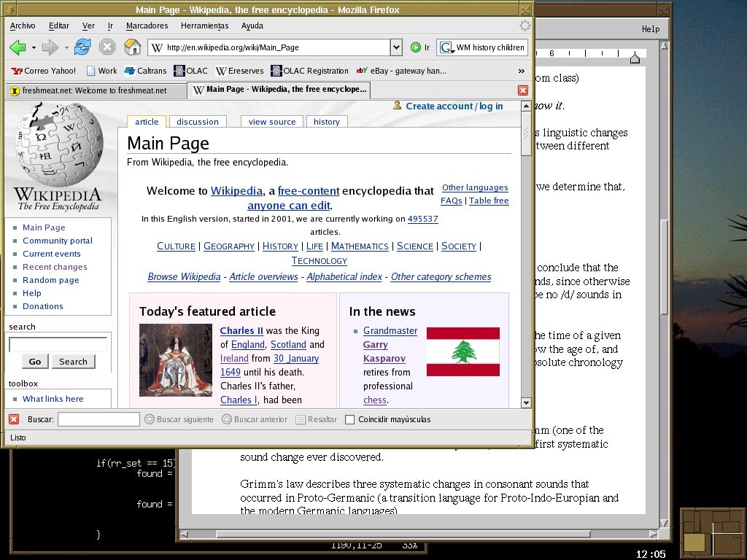Screen dimensions: 747x560
Task: Click the green Back arrow button
Action: pos(18,47)
